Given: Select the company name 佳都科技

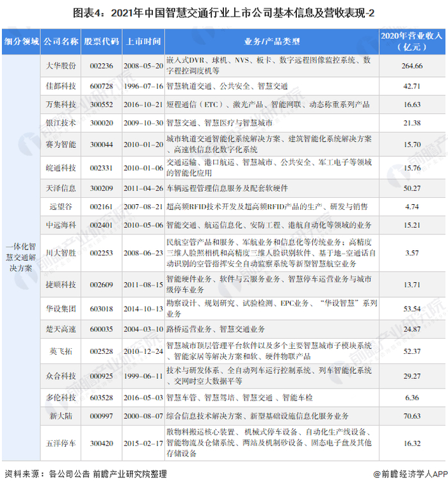Looking at the screenshot, I should click(x=61, y=86).
